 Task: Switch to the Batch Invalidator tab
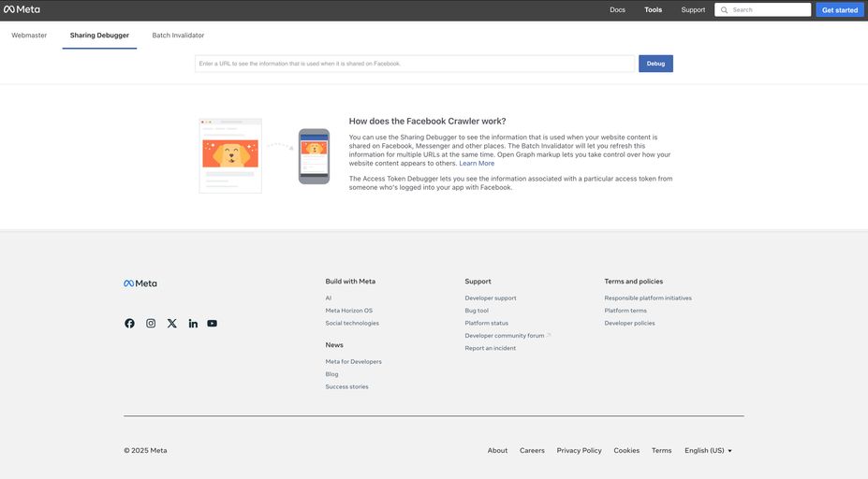pos(178,36)
